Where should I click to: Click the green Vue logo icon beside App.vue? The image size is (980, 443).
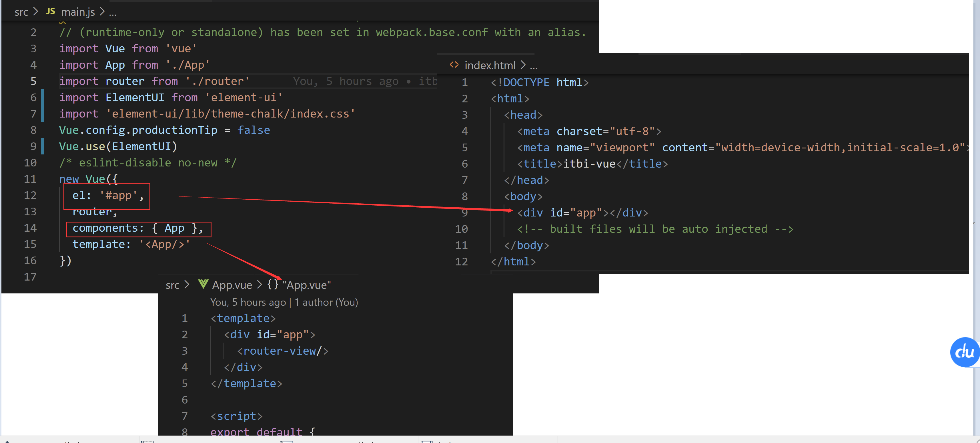pos(203,284)
